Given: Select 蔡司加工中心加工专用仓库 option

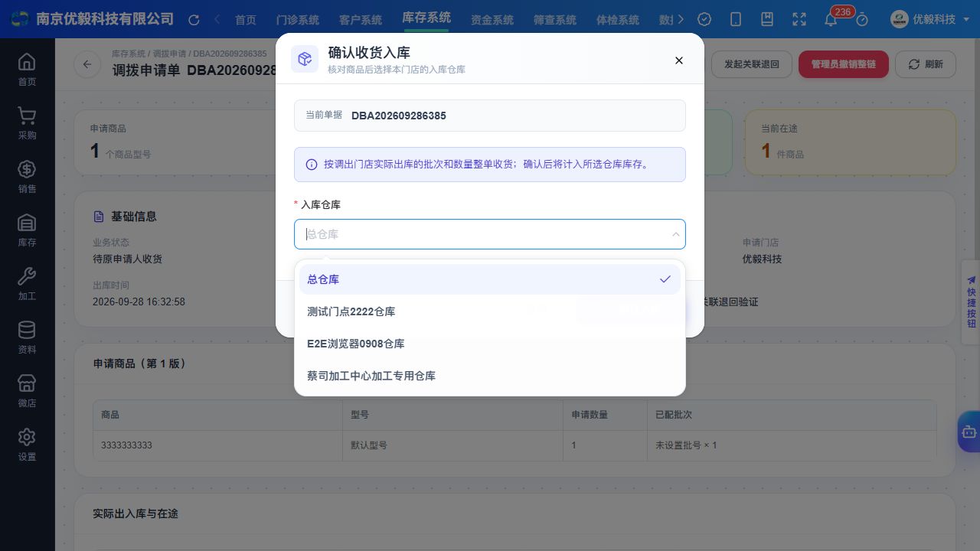Looking at the screenshot, I should pos(490,376).
